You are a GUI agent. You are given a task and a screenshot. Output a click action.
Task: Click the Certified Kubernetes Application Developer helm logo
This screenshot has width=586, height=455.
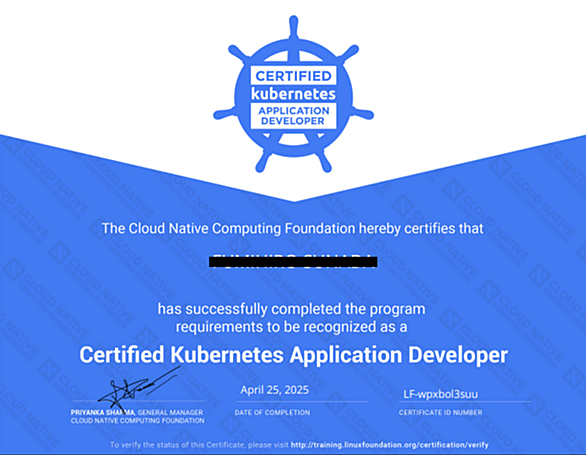click(293, 94)
